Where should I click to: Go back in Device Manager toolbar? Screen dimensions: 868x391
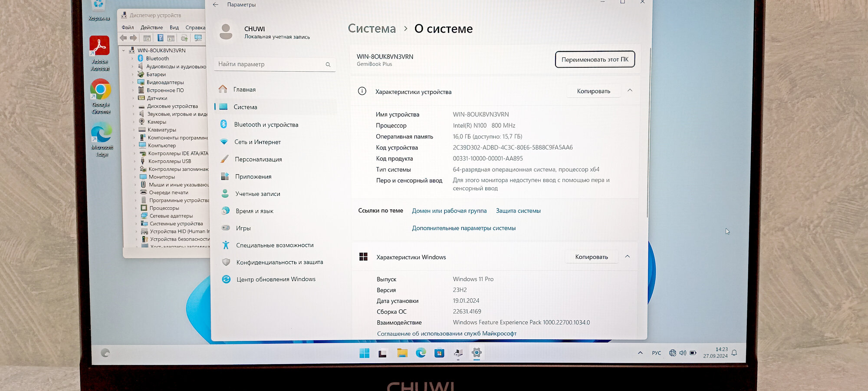124,38
